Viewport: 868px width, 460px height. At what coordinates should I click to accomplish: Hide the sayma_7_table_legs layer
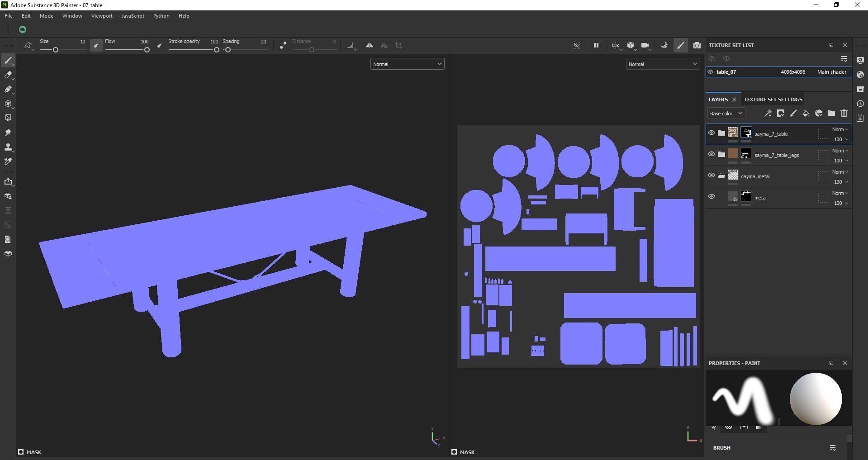[711, 154]
